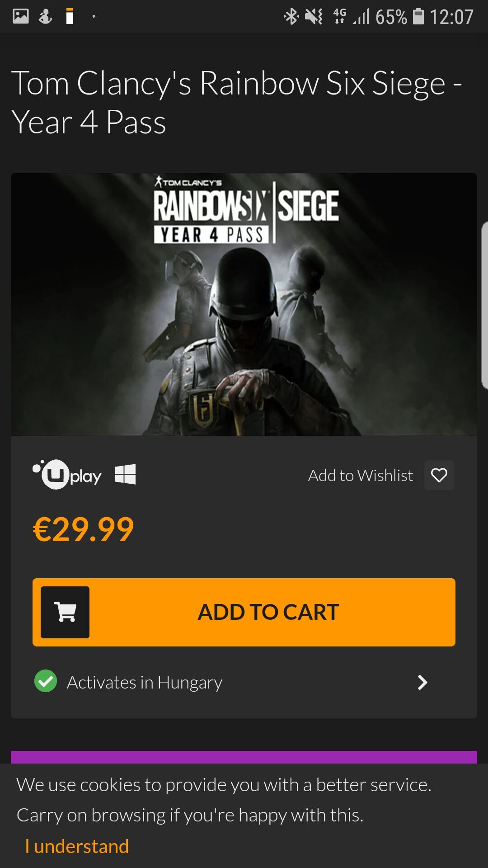This screenshot has height=868, width=488.
Task: Tap the gallery notification icon
Action: pos(20,16)
